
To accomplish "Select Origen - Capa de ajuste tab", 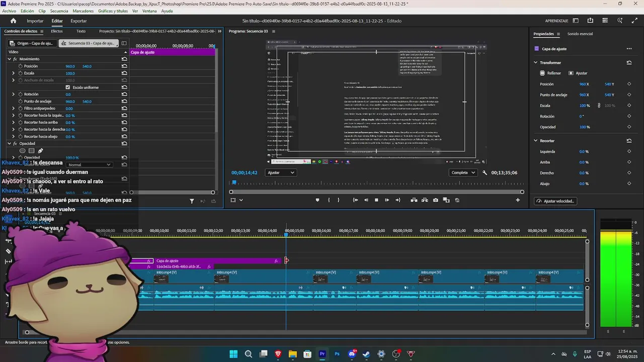I will point(32,43).
